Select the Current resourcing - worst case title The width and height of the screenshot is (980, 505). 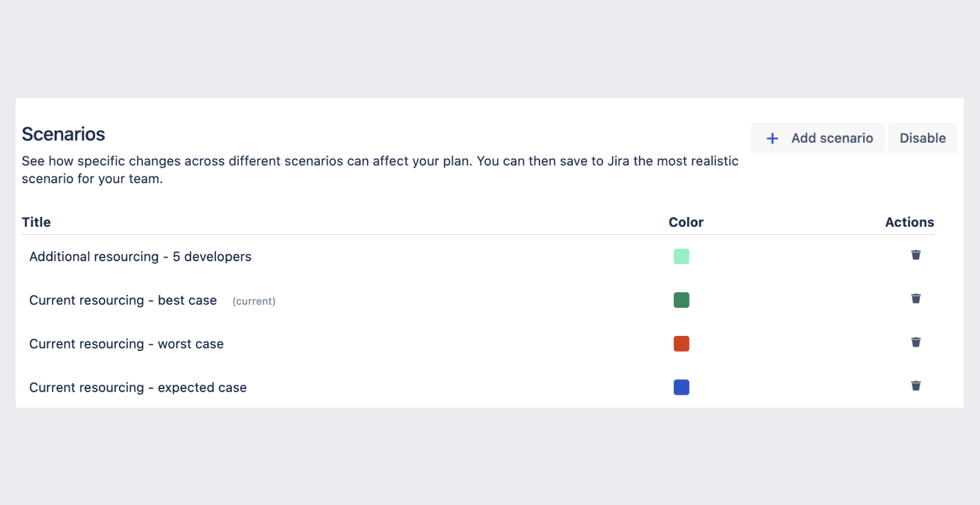pyautogui.click(x=127, y=344)
